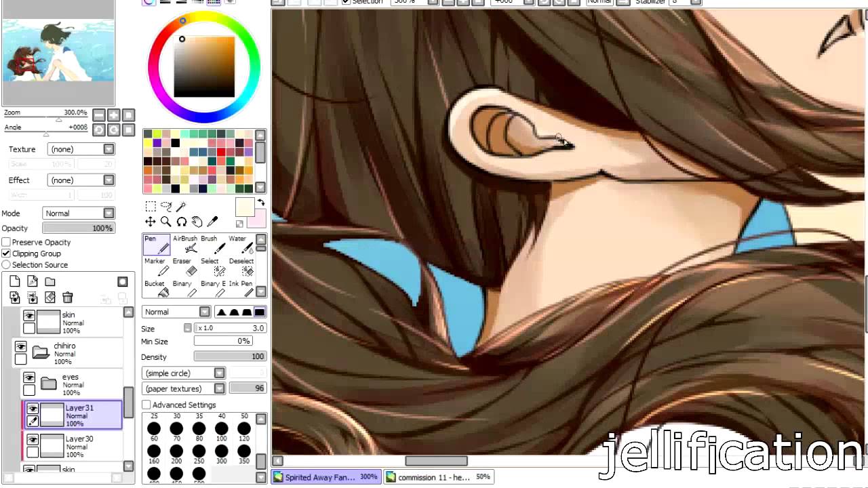Choose the magic wand tool
868x488 pixels.
coord(181,207)
